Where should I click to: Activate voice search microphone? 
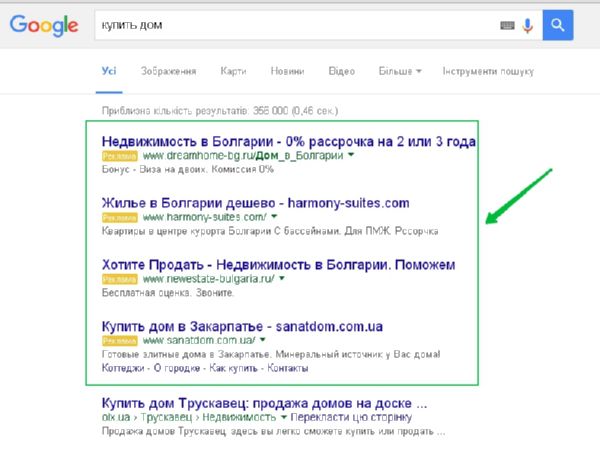(x=528, y=26)
